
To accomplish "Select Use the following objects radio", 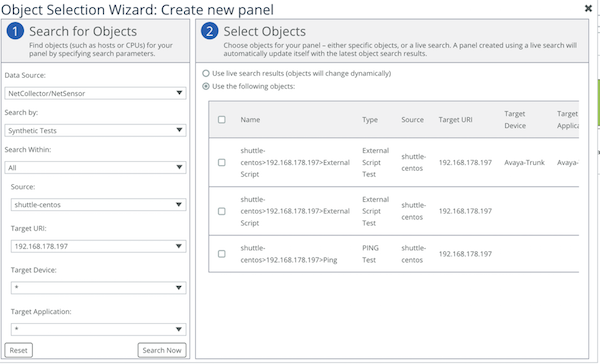I will [206, 86].
